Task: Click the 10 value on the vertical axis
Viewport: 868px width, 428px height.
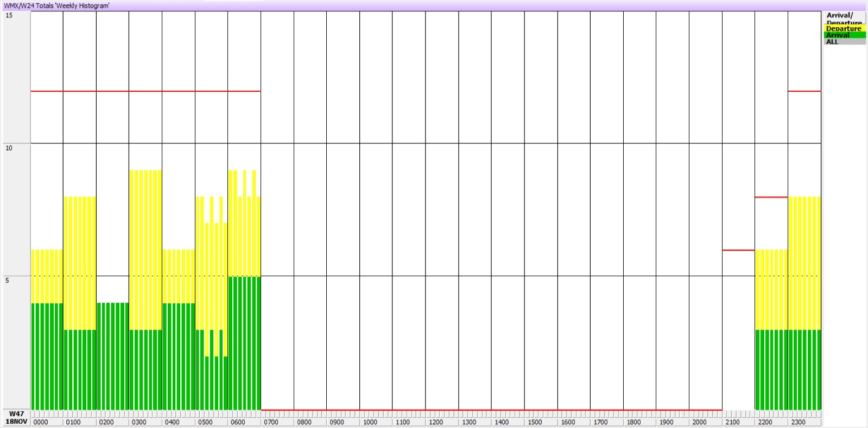Action: click(x=9, y=148)
